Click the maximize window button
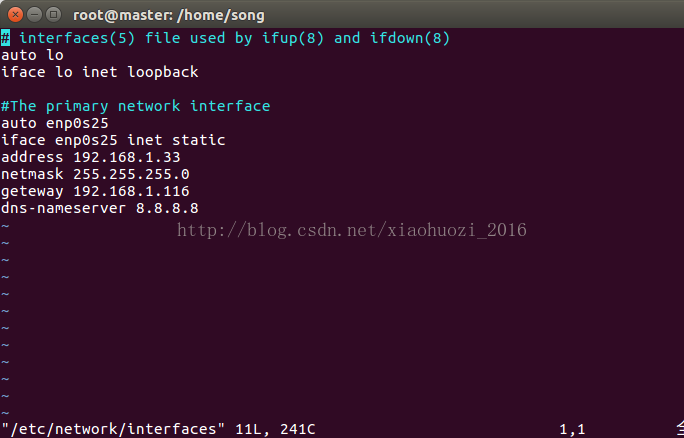This screenshot has width=684, height=438. 54,15
